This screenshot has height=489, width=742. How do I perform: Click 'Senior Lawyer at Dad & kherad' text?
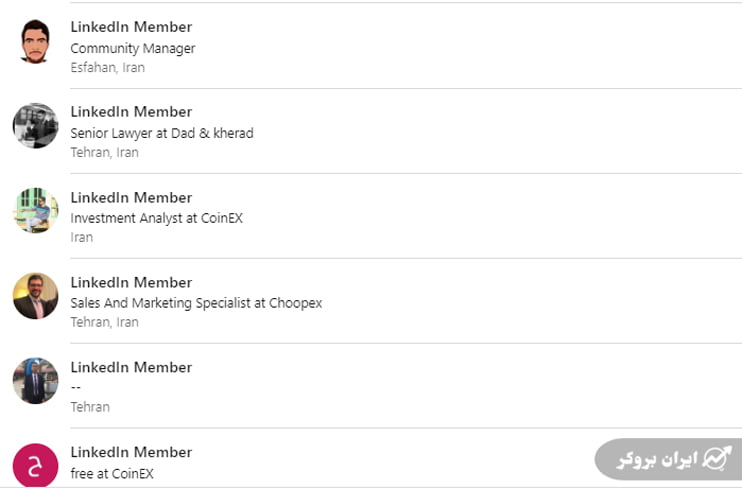161,133
